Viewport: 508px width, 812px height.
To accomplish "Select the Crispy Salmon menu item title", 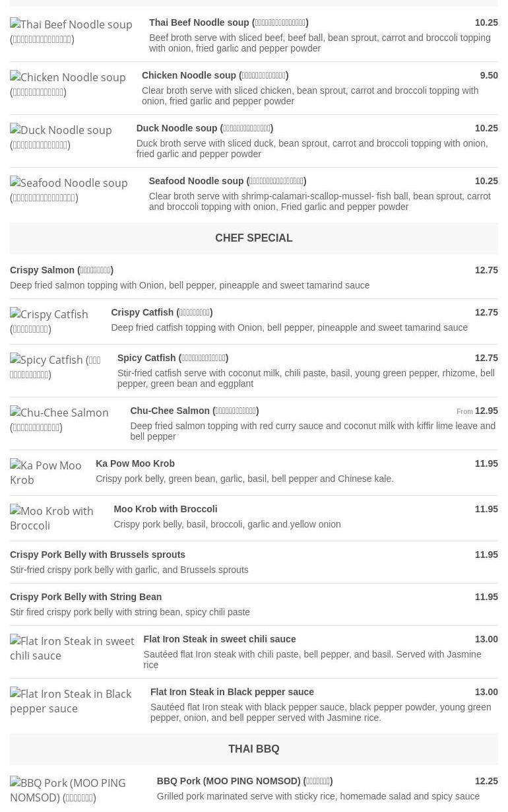I will tap(61, 270).
